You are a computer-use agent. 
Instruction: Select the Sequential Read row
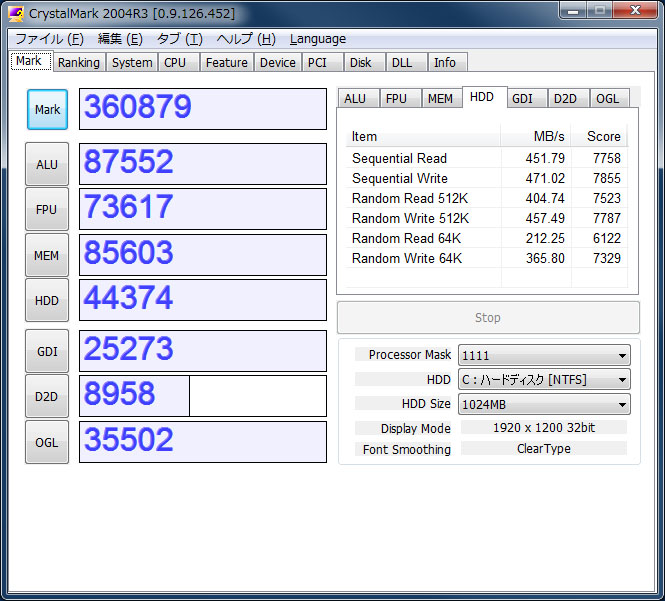486,158
